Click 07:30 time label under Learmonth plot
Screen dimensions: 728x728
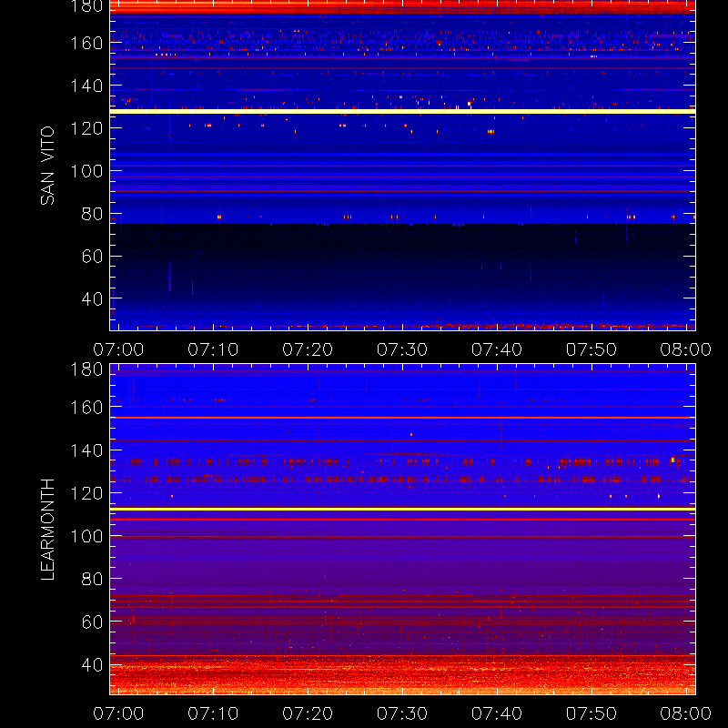click(402, 713)
